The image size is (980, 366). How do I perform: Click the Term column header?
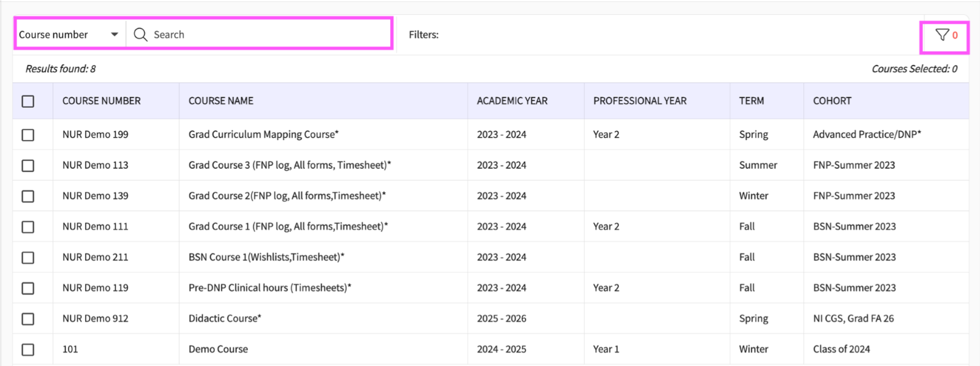click(752, 101)
